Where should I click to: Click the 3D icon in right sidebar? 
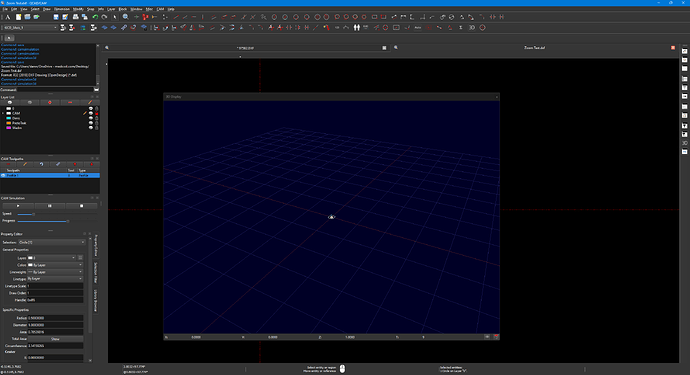(685, 143)
